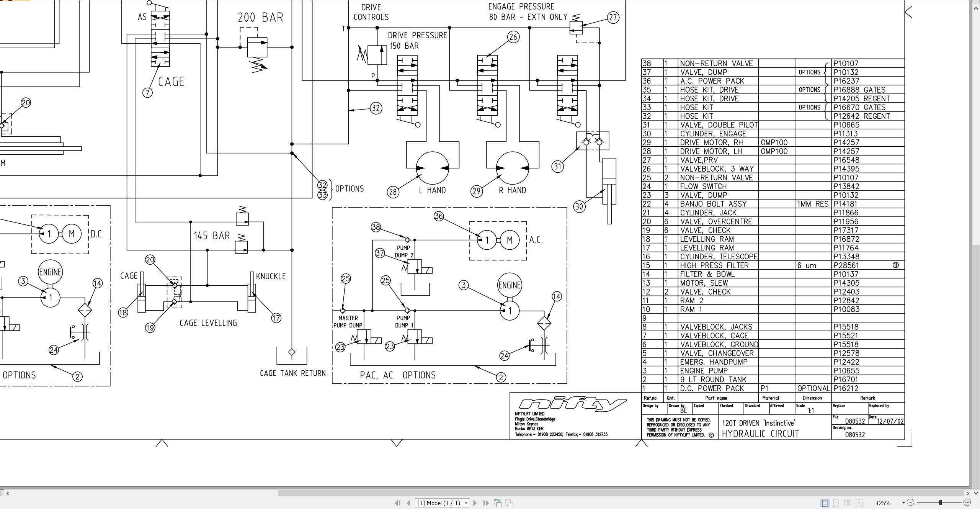The width and height of the screenshot is (980, 509).
Task: Click balloon number 36 near A.C. motor
Action: coord(439,216)
